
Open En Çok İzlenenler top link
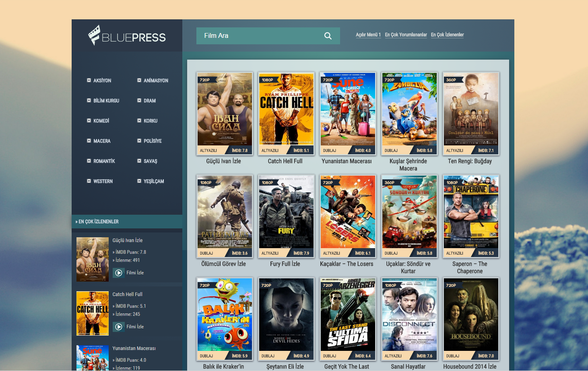(x=447, y=35)
